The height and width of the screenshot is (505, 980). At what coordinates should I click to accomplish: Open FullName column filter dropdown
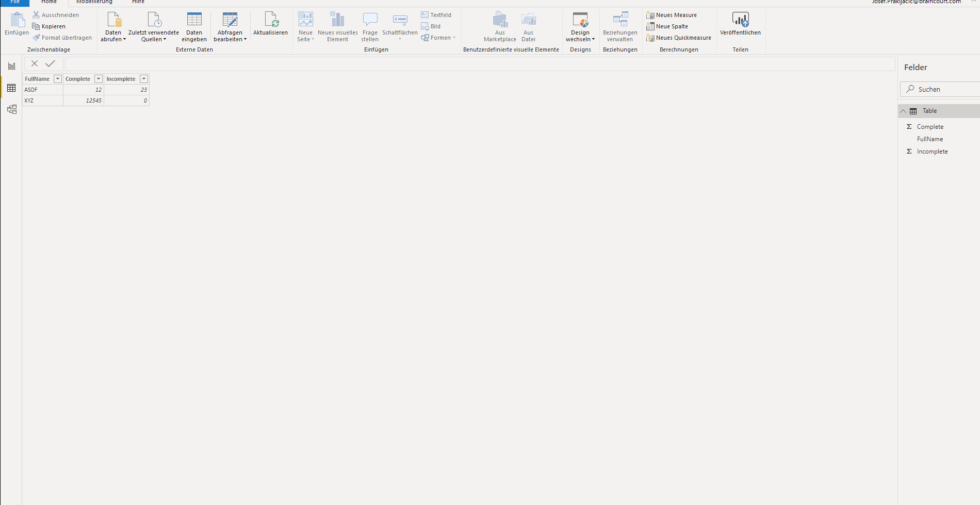(x=58, y=79)
